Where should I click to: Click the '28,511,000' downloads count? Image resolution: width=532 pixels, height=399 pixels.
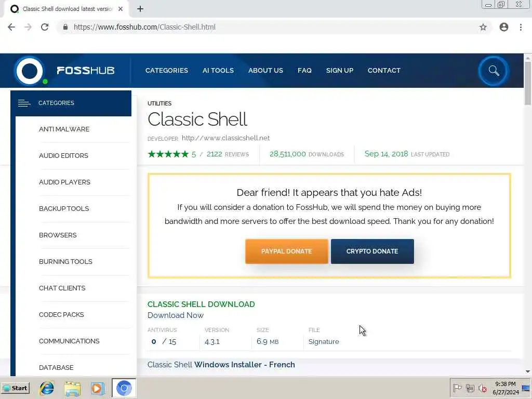tap(288, 154)
